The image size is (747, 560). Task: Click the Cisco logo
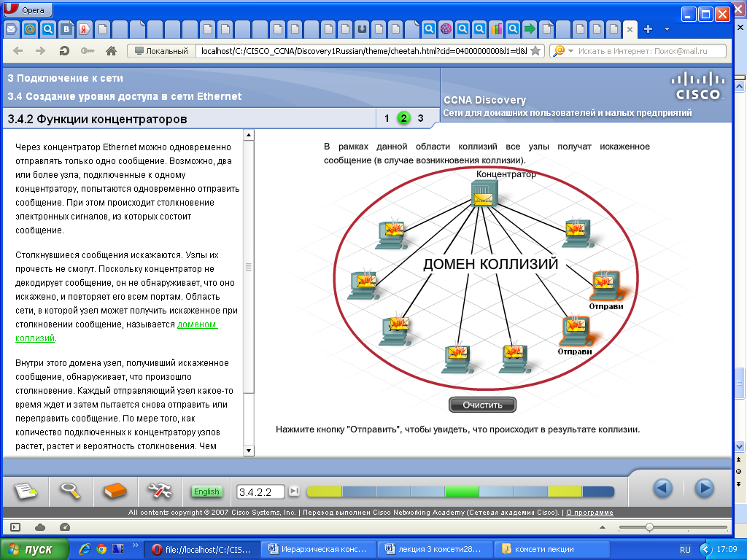(x=698, y=86)
